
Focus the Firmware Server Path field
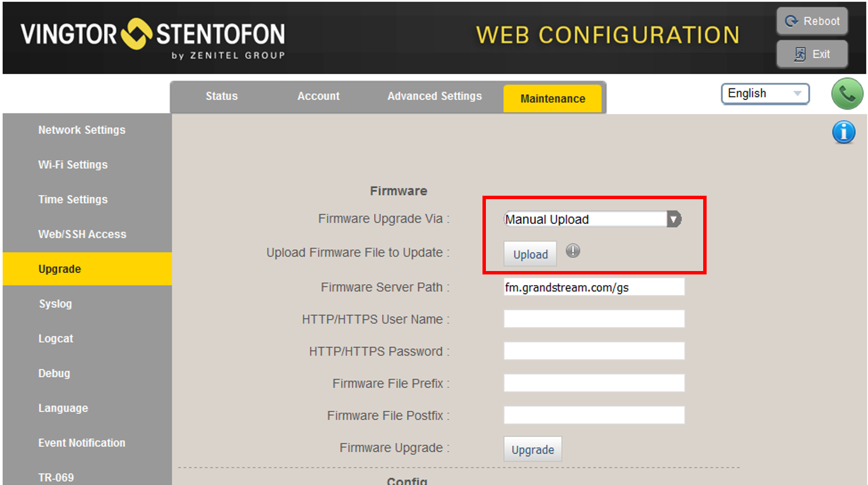click(594, 287)
